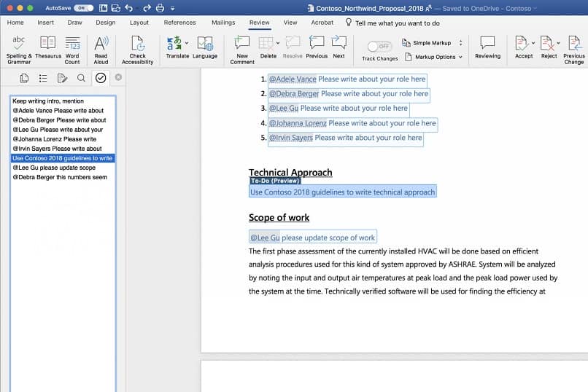Image resolution: width=588 pixels, height=392 pixels.
Task: Click the @Adele Vance mention in the document
Action: tap(292, 79)
